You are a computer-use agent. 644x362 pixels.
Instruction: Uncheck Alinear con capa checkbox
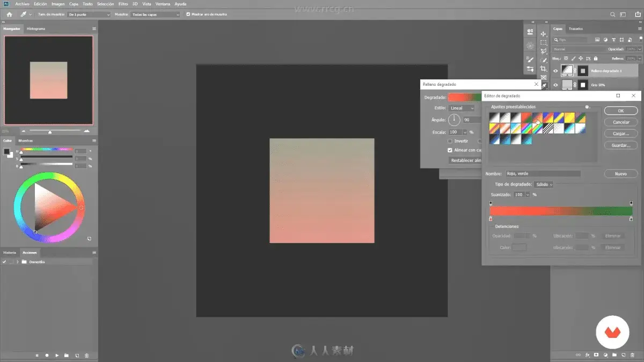click(450, 150)
